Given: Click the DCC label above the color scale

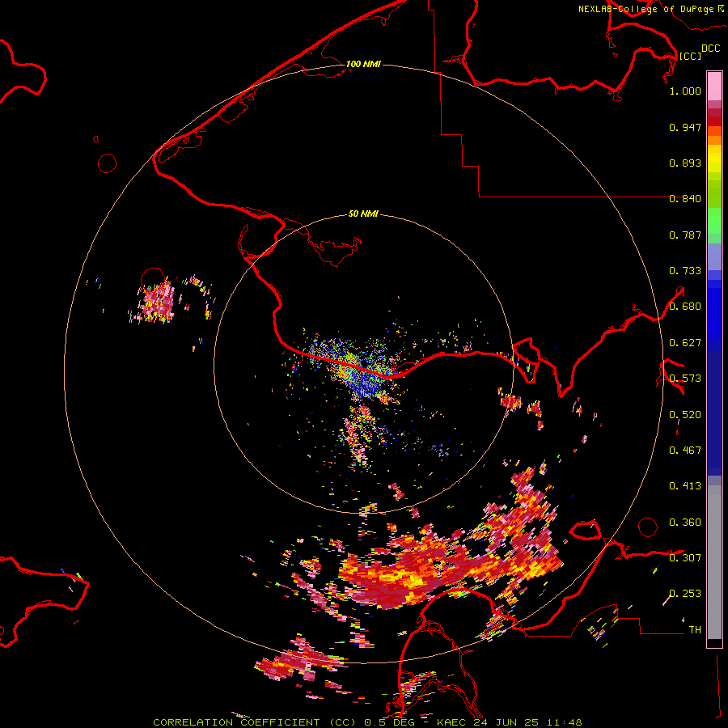Looking at the screenshot, I should tap(710, 49).
